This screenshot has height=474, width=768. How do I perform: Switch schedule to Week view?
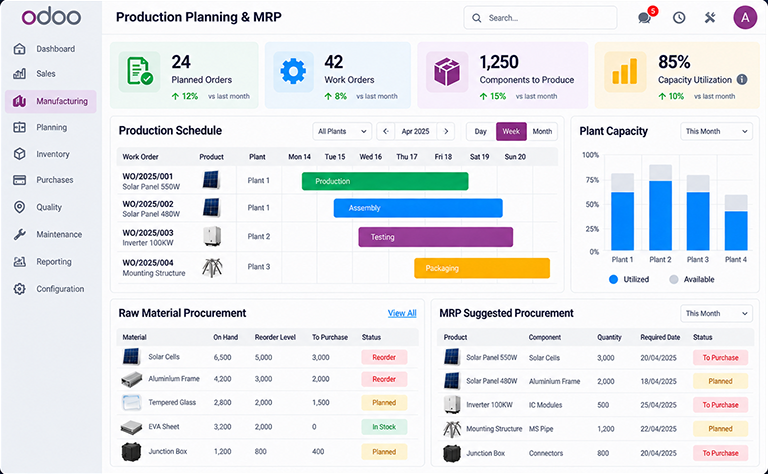tap(511, 131)
